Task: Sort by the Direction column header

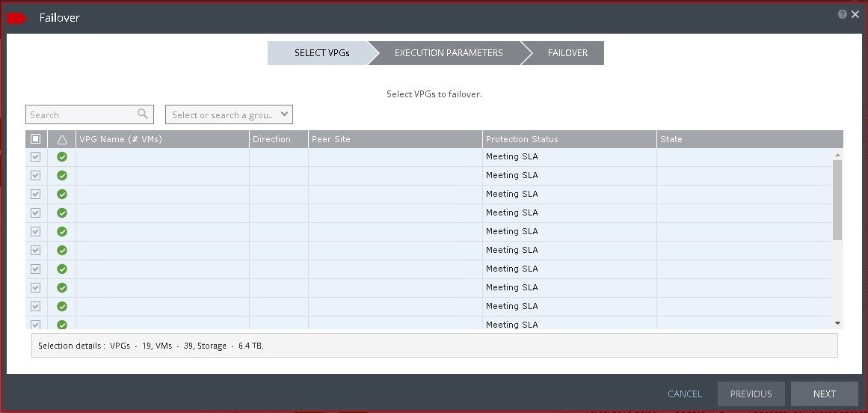Action: [x=278, y=139]
